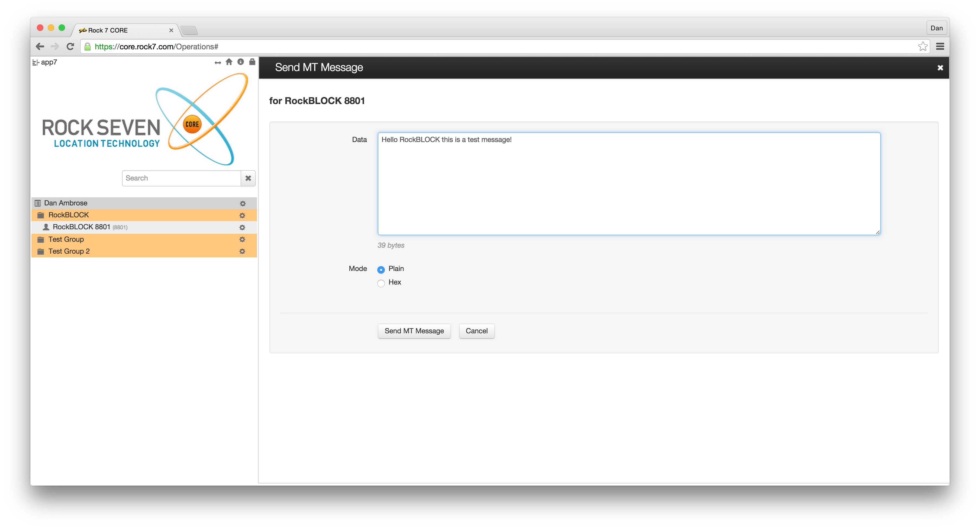Click the person icon beside RockBLOCK 8801
Image resolution: width=980 pixels, height=529 pixels.
[46, 227]
